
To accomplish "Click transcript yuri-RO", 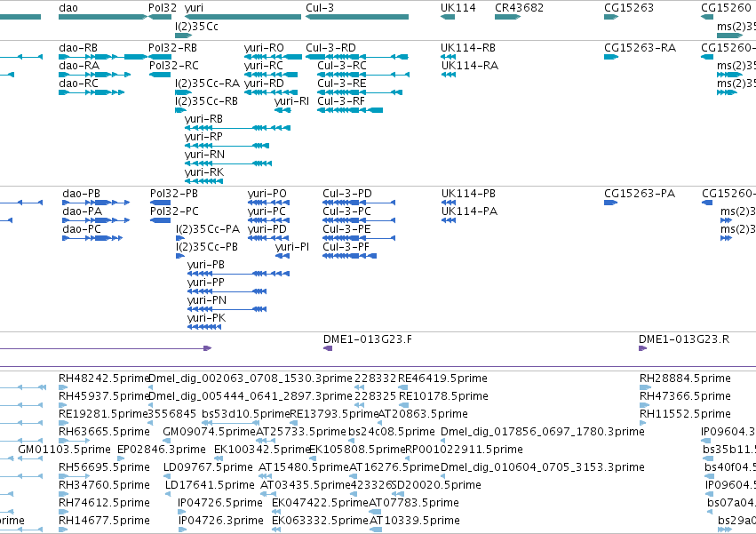I will coord(264,48).
